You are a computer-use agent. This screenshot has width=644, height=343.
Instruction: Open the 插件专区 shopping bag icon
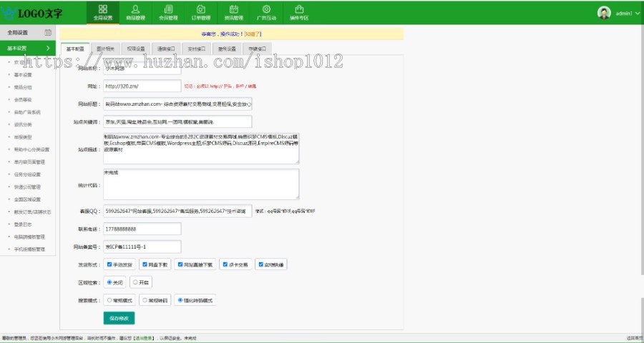pyautogui.click(x=299, y=9)
